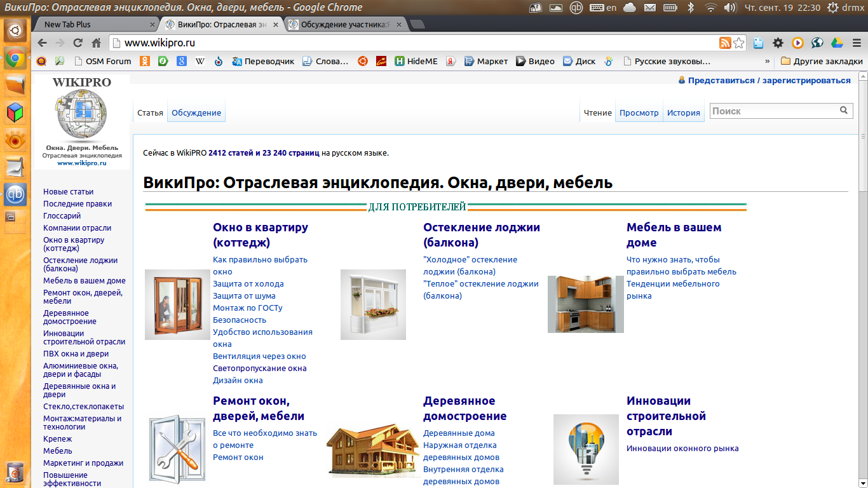Open the Инновации оконного рынка link
Image resolution: width=868 pixels, height=488 pixels.
point(682,448)
